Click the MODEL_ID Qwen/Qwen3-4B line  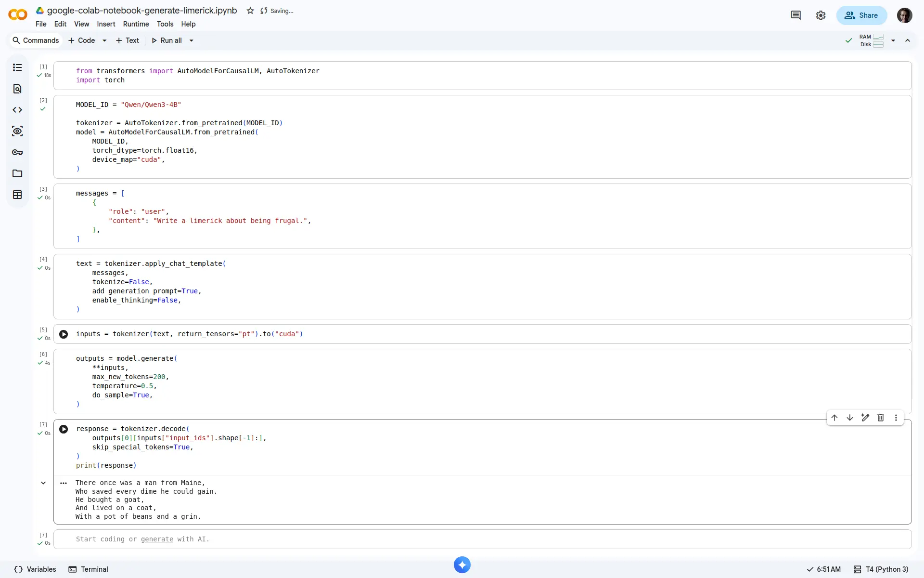click(x=128, y=105)
